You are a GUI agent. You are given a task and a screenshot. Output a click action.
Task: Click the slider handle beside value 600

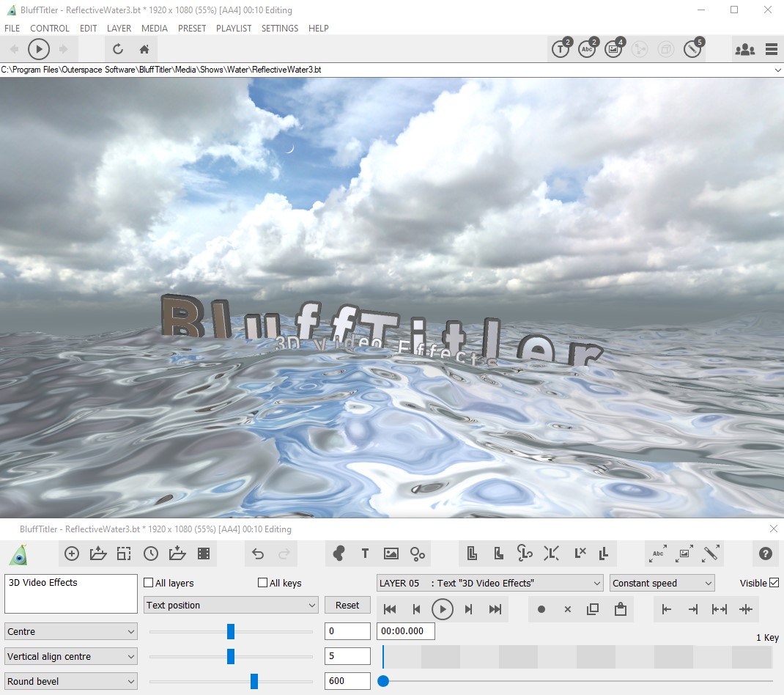click(x=254, y=681)
